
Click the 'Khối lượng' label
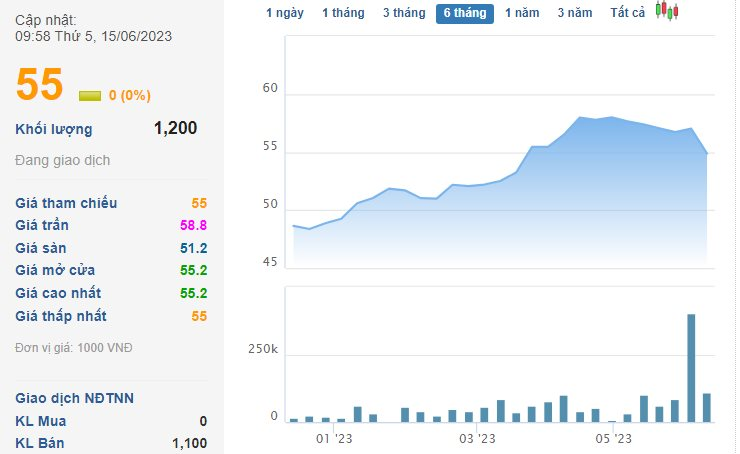pyautogui.click(x=54, y=129)
